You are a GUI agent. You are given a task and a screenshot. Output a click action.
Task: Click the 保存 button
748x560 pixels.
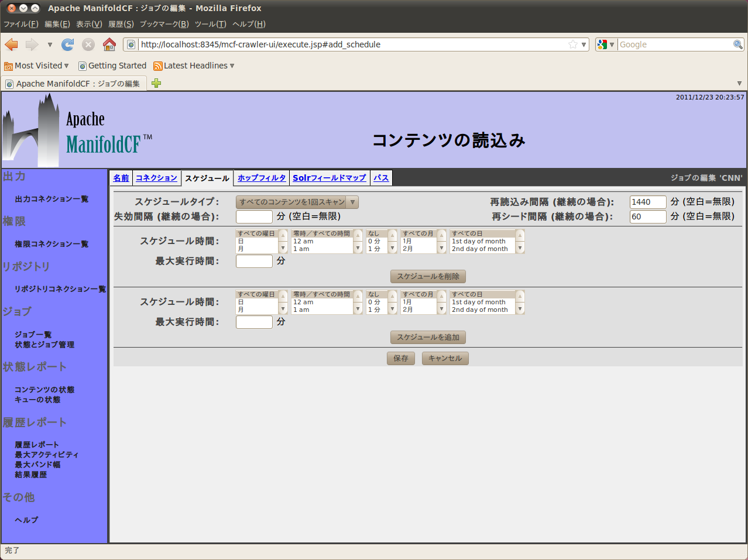coord(401,358)
